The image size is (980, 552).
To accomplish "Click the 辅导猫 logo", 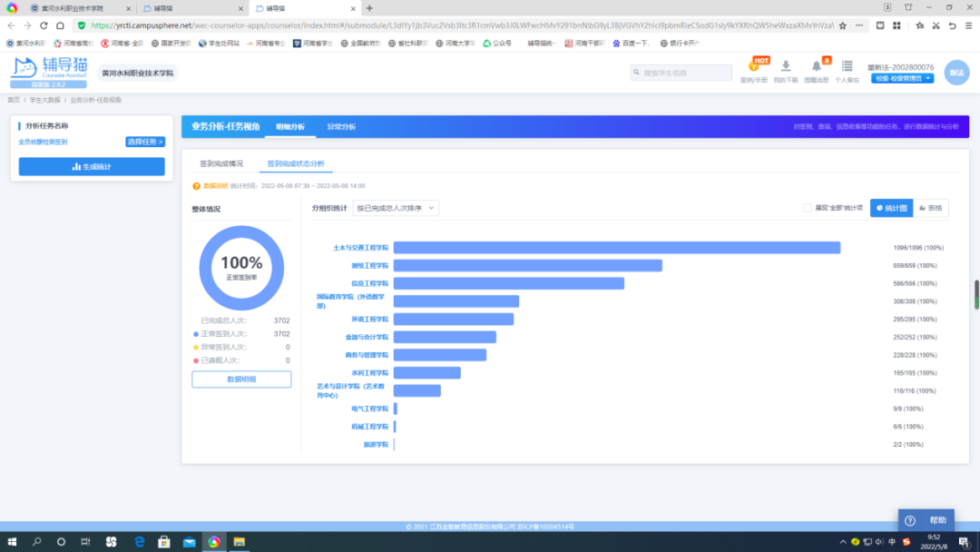I will click(x=37, y=68).
